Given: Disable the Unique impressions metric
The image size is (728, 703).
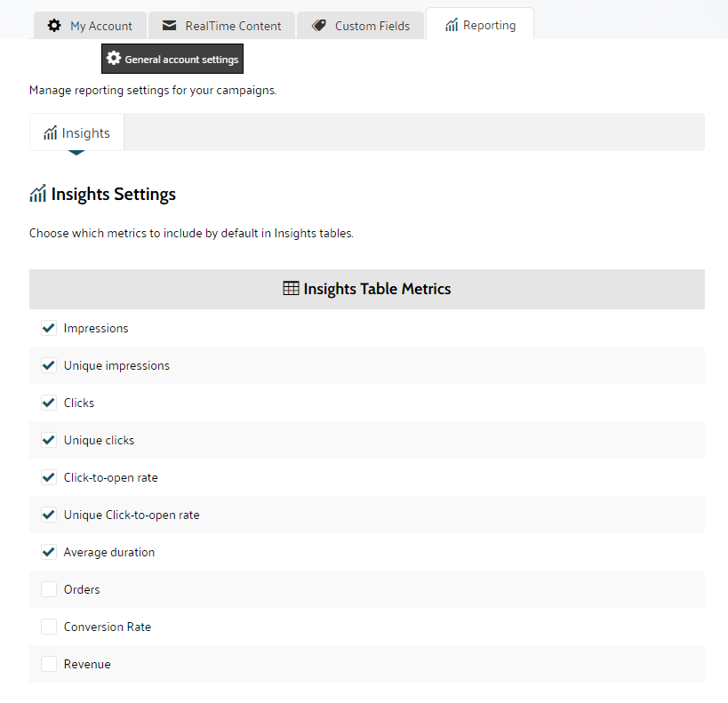Looking at the screenshot, I should pos(49,366).
